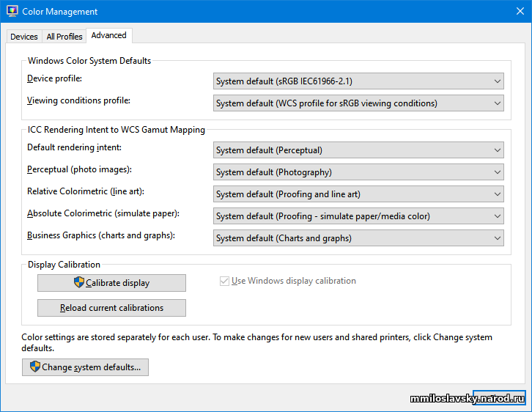Image resolution: width=532 pixels, height=412 pixels.
Task: Click 'Absolute Colorimetric (simulate paper):' label
Action: click(x=103, y=214)
